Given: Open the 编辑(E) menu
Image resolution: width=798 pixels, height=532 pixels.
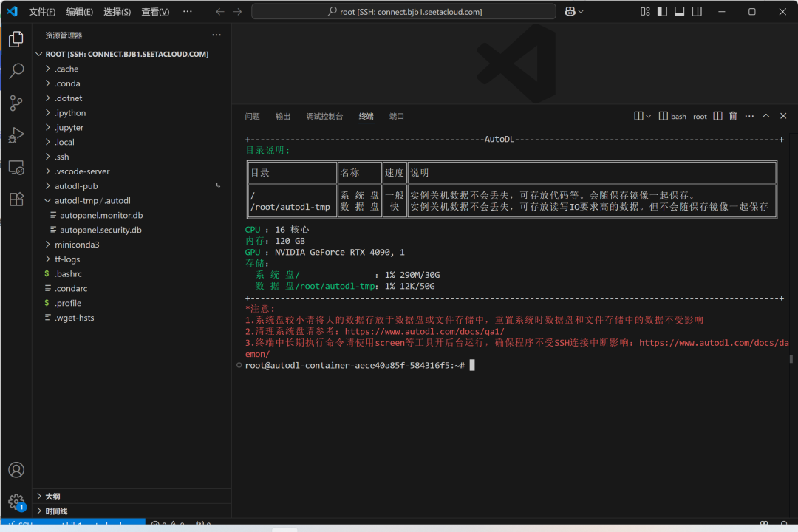Looking at the screenshot, I should point(79,11).
